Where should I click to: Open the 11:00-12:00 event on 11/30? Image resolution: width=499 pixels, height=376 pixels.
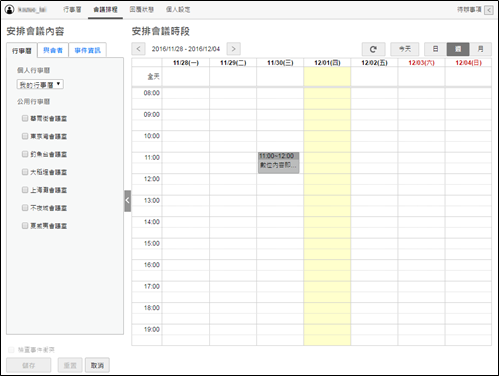pos(279,163)
